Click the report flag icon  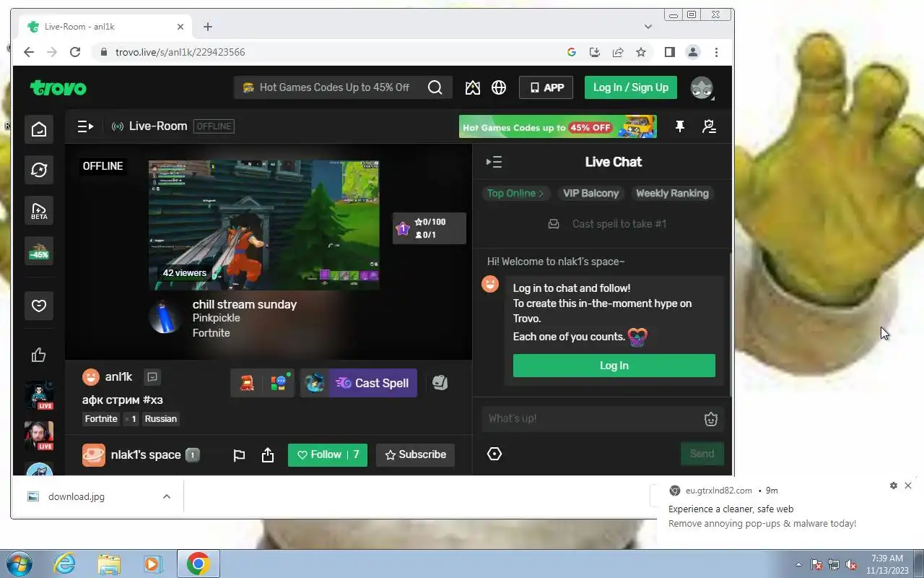pyautogui.click(x=239, y=455)
